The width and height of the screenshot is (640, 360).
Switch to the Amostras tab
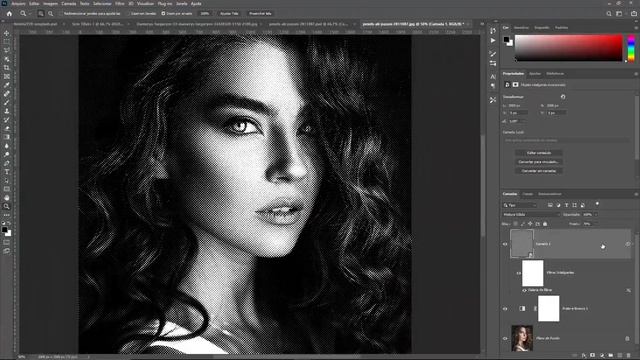(x=521, y=28)
